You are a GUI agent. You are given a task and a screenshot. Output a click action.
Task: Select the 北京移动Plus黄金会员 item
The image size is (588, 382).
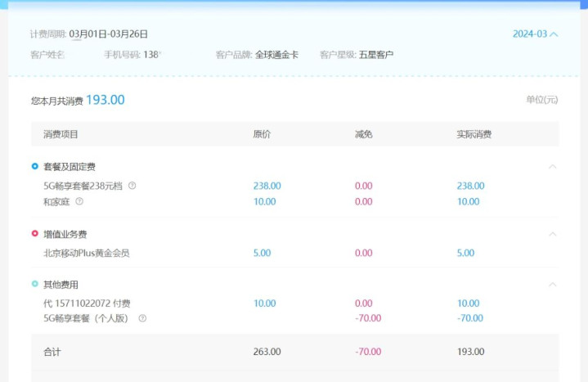[86, 253]
